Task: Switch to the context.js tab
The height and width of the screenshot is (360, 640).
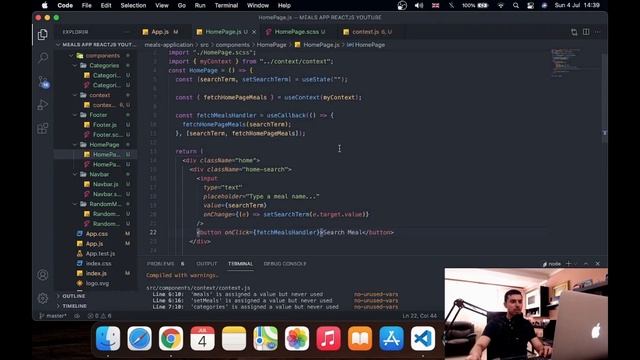Action: [372, 32]
